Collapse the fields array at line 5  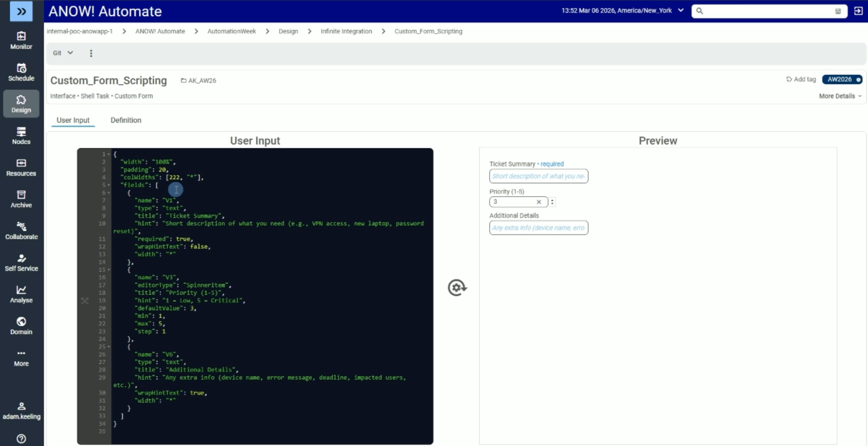[x=109, y=185]
